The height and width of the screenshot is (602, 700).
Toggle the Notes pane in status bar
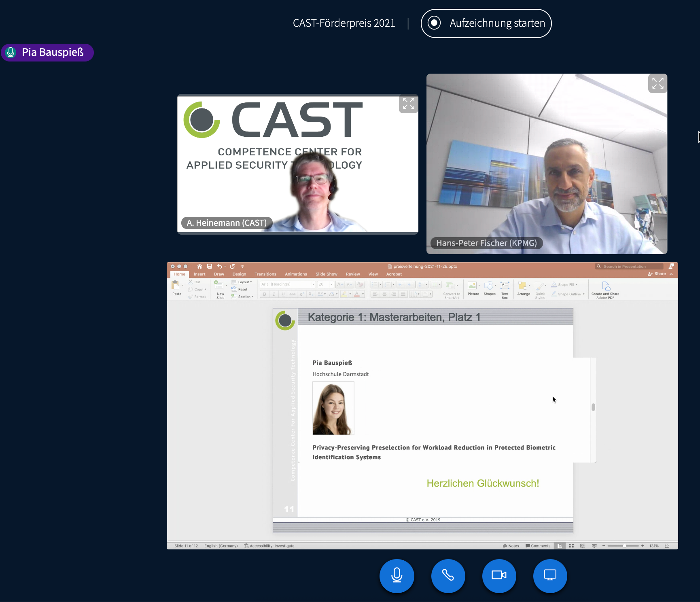511,546
